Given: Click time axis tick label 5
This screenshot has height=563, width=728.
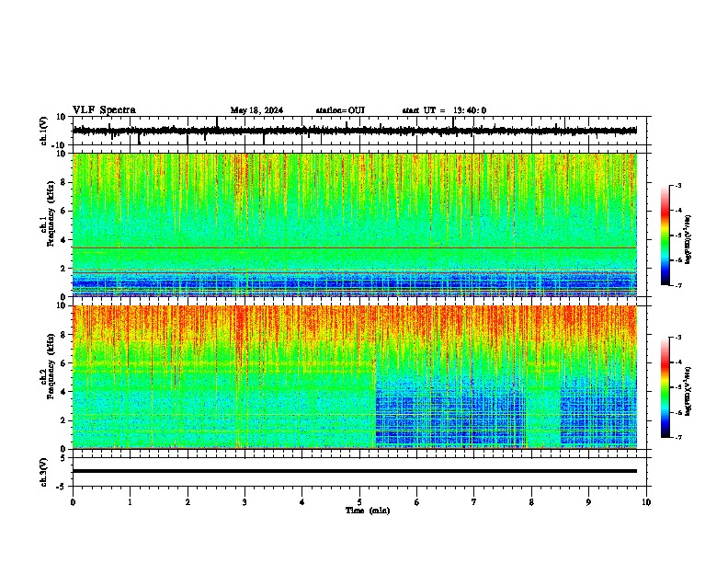Looking at the screenshot, I should [359, 502].
